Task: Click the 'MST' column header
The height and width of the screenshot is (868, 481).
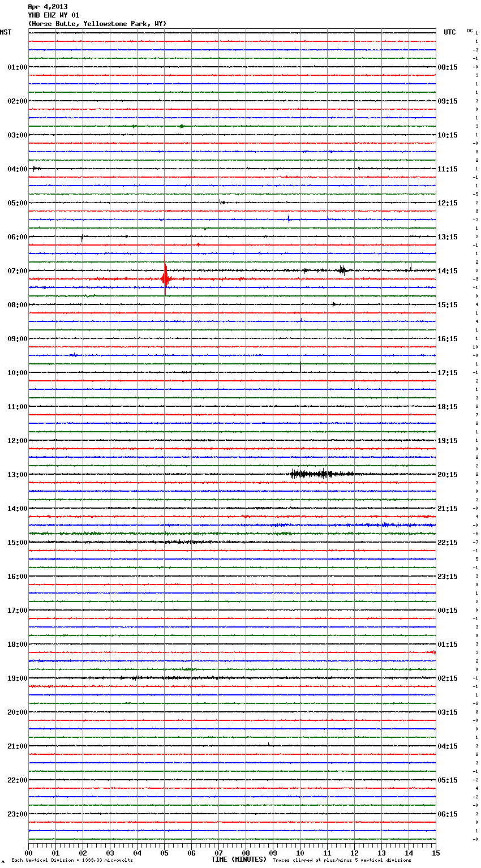Action: pyautogui.click(x=6, y=32)
